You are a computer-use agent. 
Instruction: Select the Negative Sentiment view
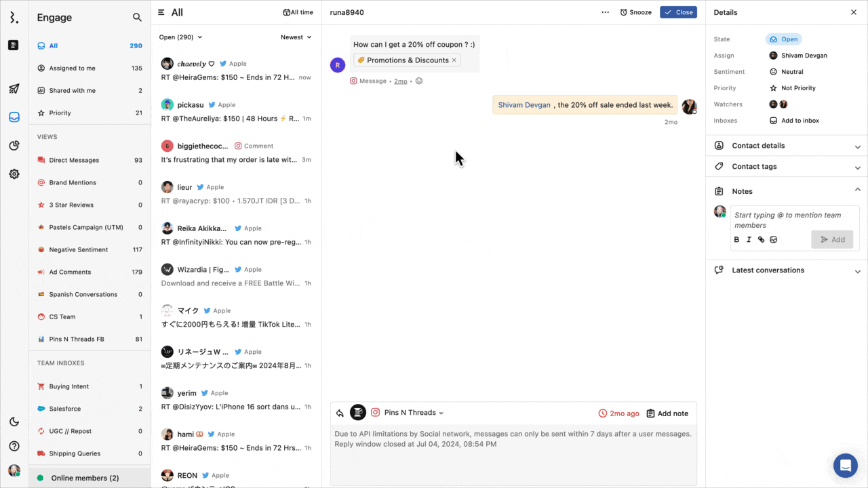78,249
